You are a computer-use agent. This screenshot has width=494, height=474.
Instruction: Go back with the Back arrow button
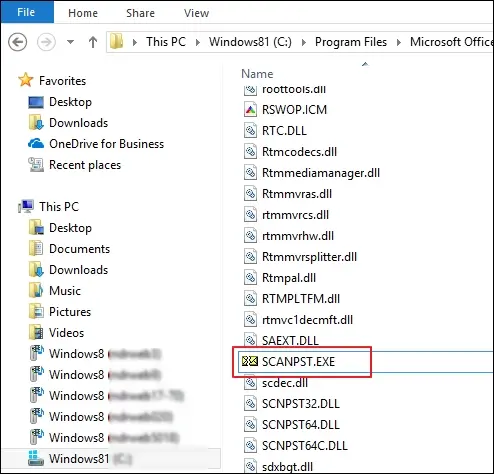[x=17, y=42]
